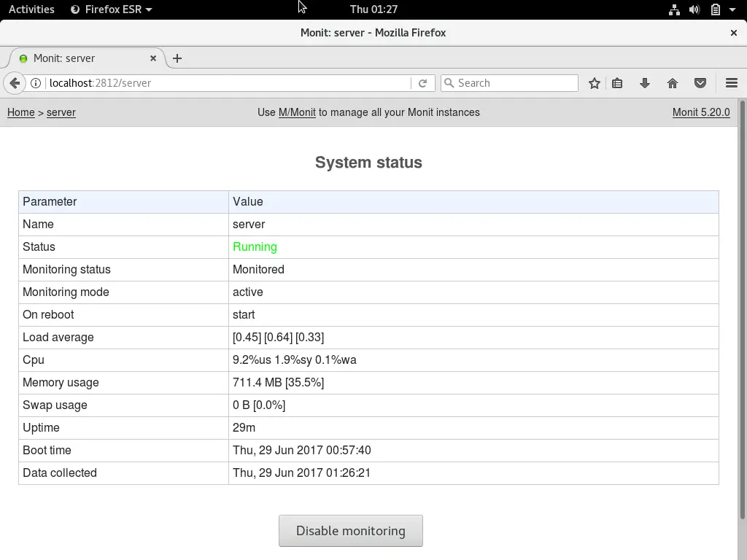Save page to Pocket

[700, 82]
